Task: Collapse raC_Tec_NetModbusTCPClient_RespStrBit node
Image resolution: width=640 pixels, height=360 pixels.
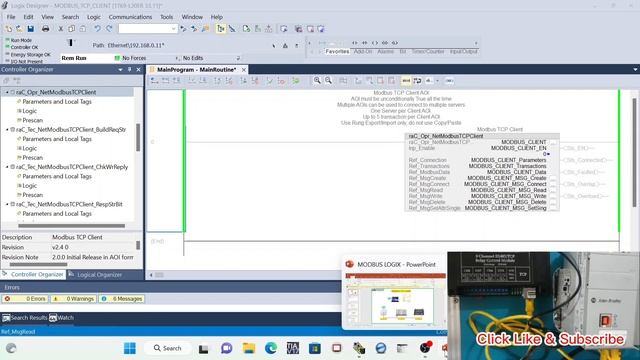Action: coord(7,204)
